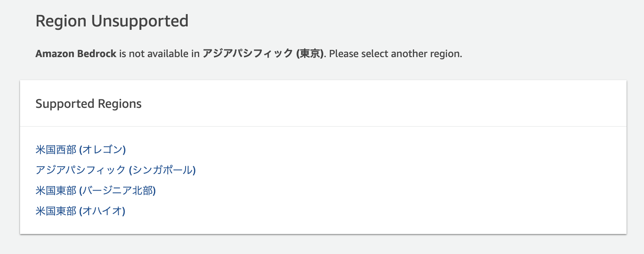Image resolution: width=644 pixels, height=254 pixels.
Task: Click (シンガポール) in the second region link
Action: pyautogui.click(x=162, y=170)
